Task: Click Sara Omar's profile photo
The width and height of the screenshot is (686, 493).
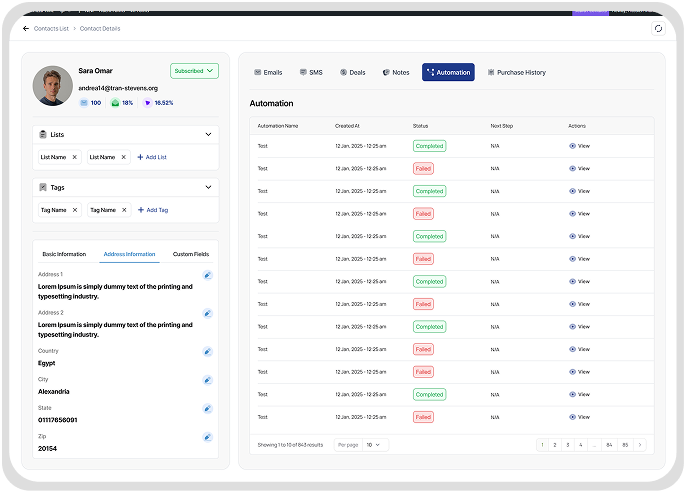Action: [x=52, y=86]
